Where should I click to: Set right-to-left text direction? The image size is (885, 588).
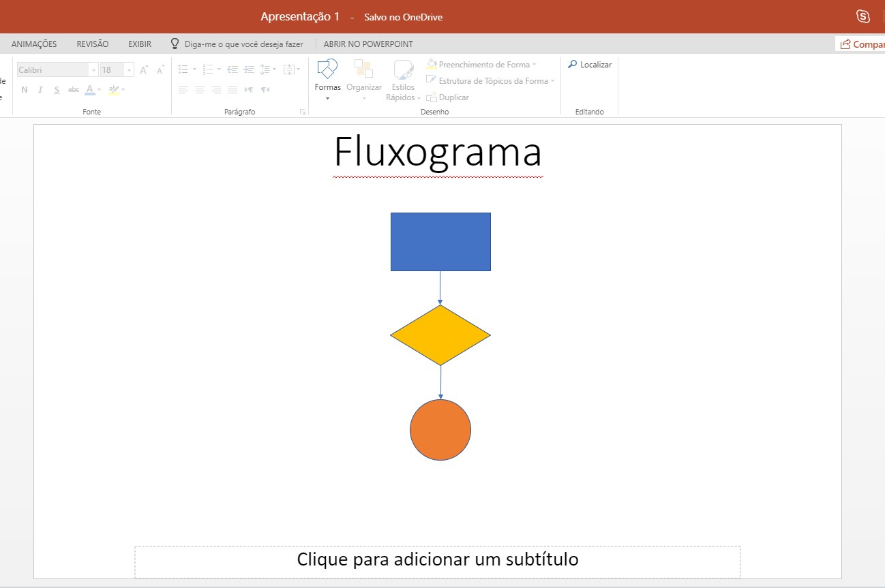point(265,90)
